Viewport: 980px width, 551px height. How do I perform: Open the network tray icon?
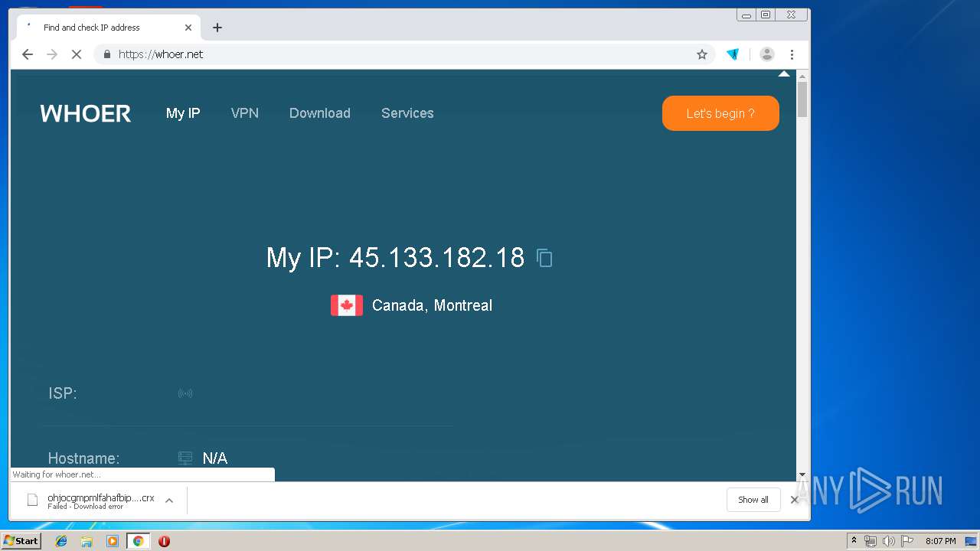871,541
